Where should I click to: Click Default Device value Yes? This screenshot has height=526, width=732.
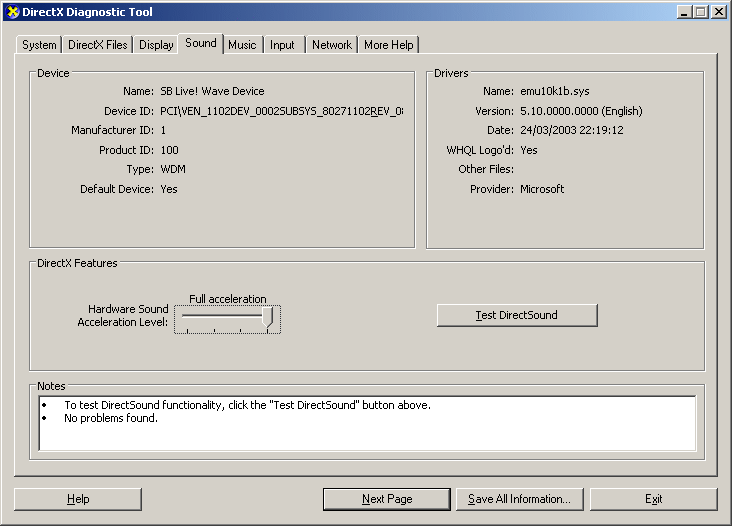click(x=169, y=189)
